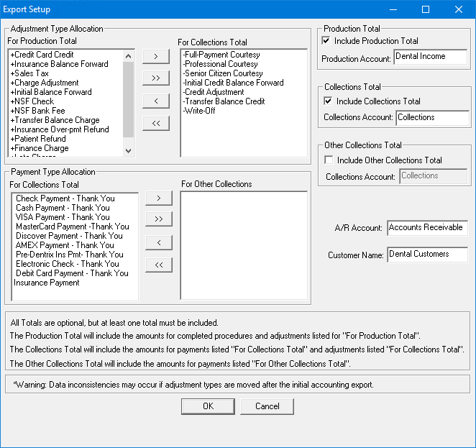Select Write-Off in collections adjustment list
The width and height of the screenshot is (476, 448).
[201, 111]
